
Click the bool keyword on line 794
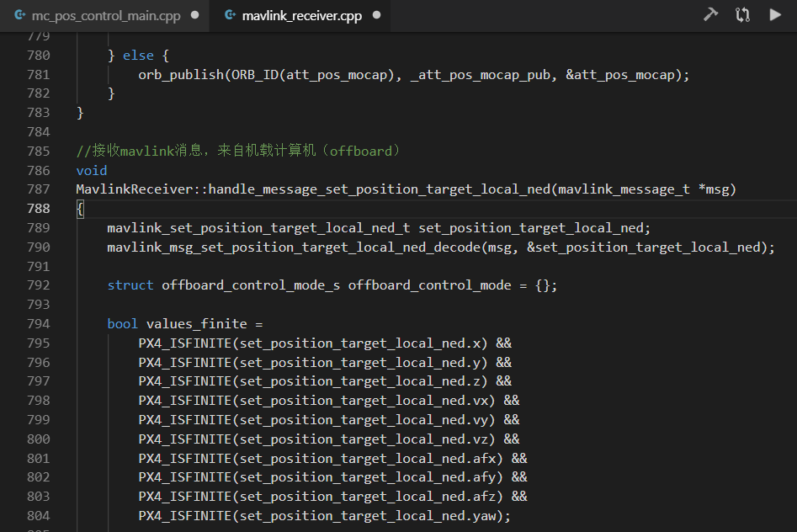point(122,323)
